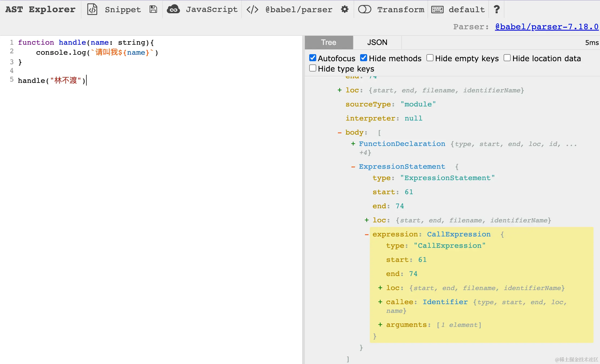
Task: Uncheck the Autofocus checkbox
Action: pos(313,58)
